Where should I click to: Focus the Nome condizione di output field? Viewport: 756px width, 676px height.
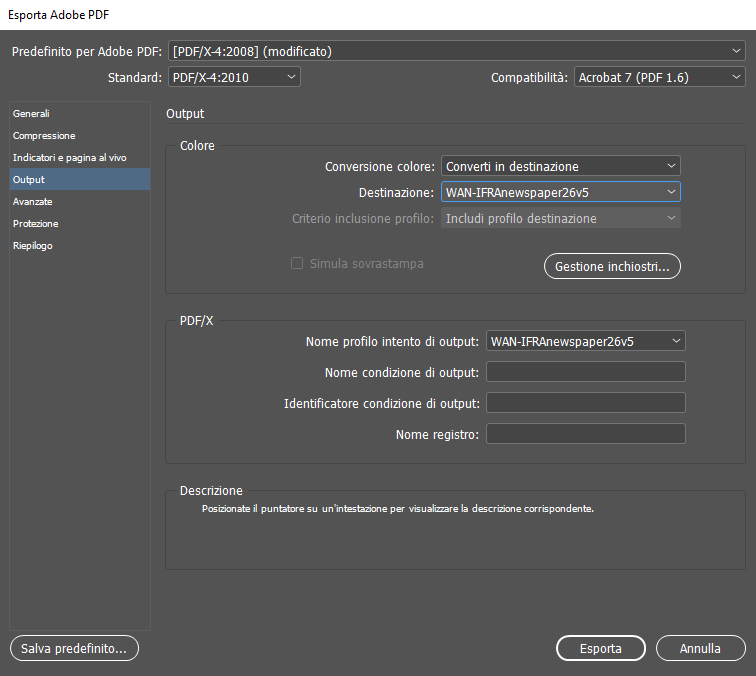(586, 372)
